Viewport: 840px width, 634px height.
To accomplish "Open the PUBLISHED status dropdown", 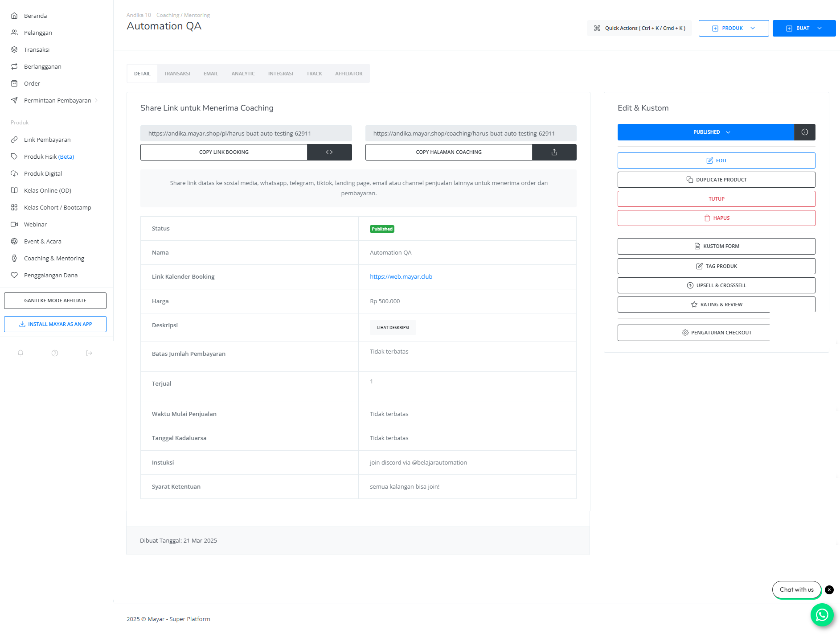I will coord(706,132).
